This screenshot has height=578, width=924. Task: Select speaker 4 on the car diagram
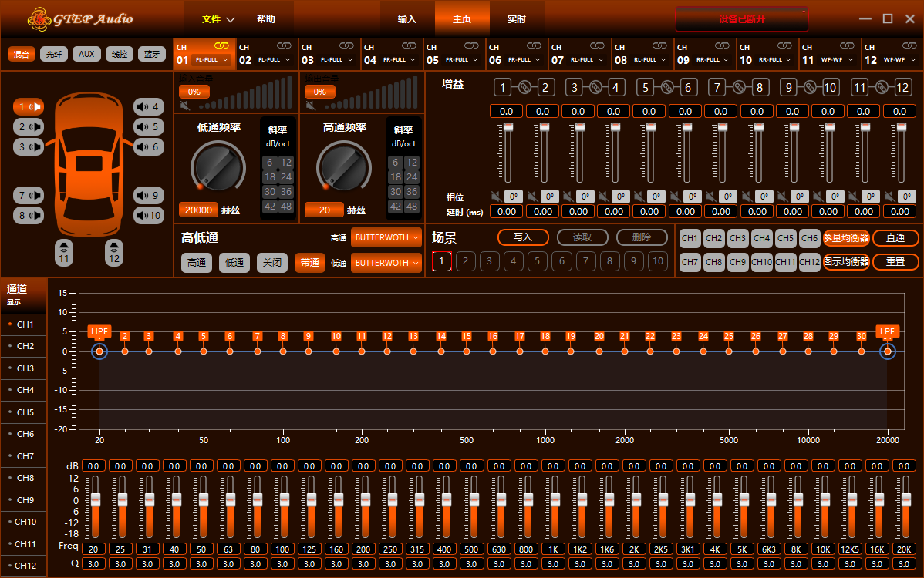147,107
